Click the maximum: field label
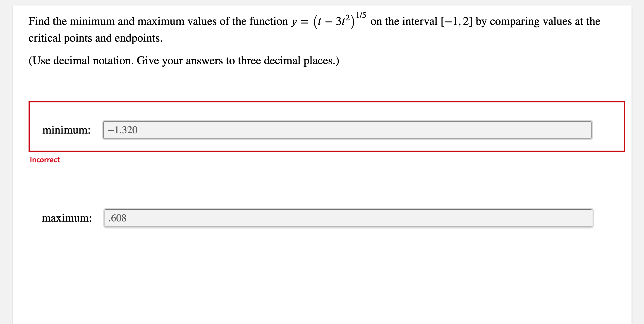 click(67, 218)
